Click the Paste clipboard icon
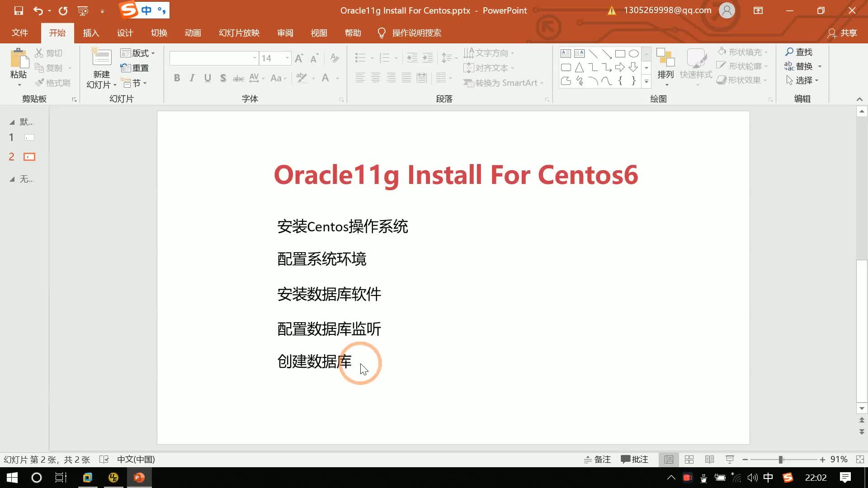This screenshot has width=868, height=488. 19,59
